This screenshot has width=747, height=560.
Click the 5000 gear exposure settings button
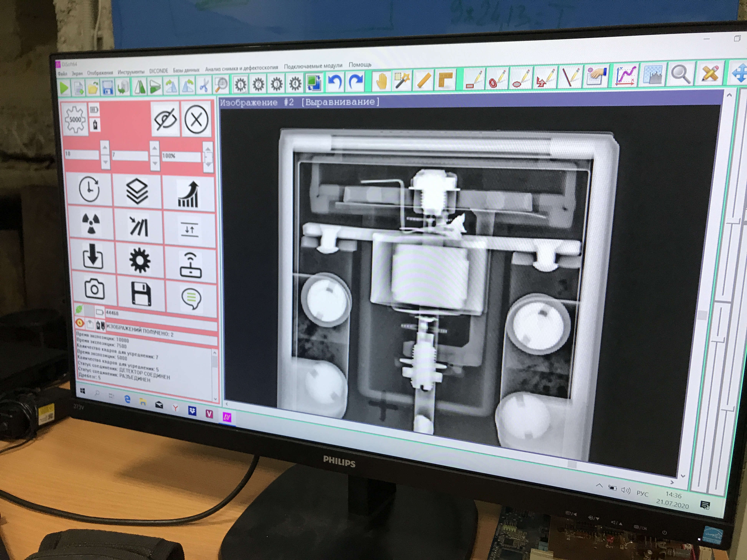tap(75, 119)
